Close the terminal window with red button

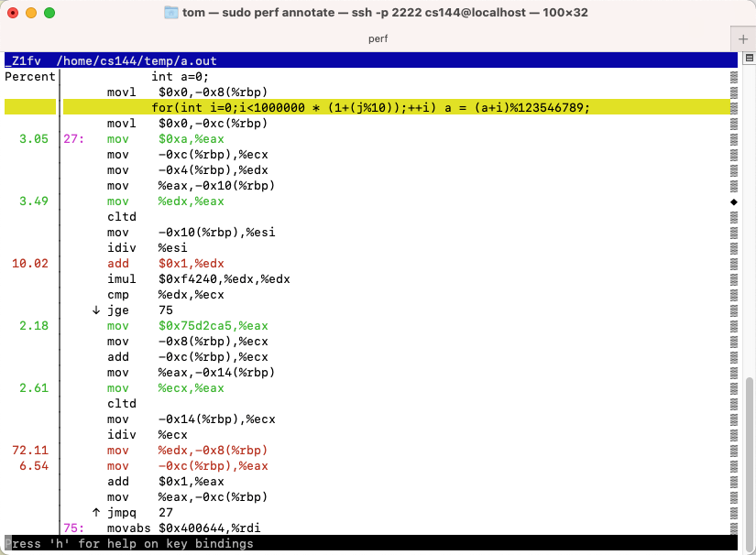pos(13,13)
